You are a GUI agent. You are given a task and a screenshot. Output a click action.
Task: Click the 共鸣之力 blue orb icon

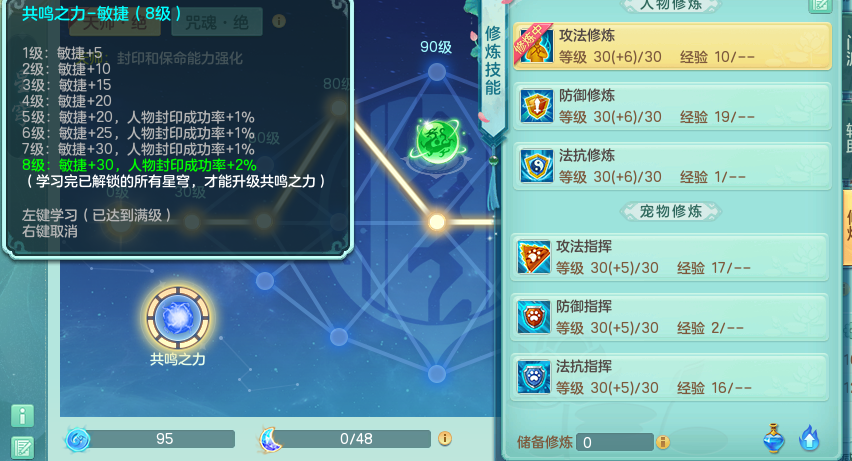click(178, 317)
